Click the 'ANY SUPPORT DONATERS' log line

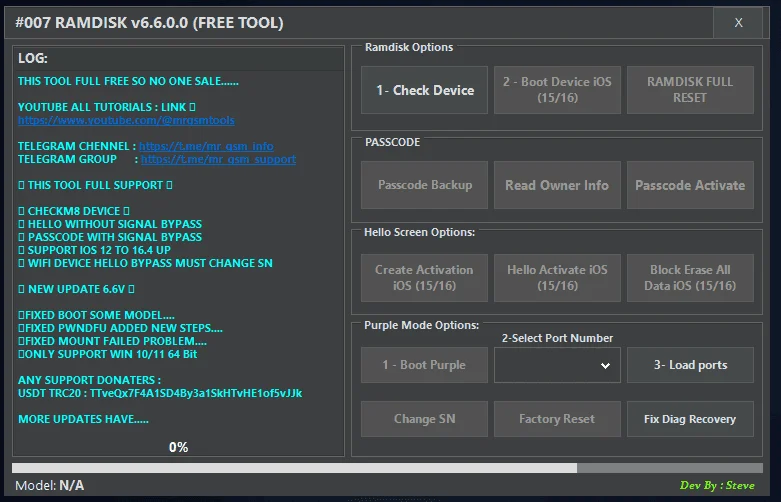click(x=89, y=380)
